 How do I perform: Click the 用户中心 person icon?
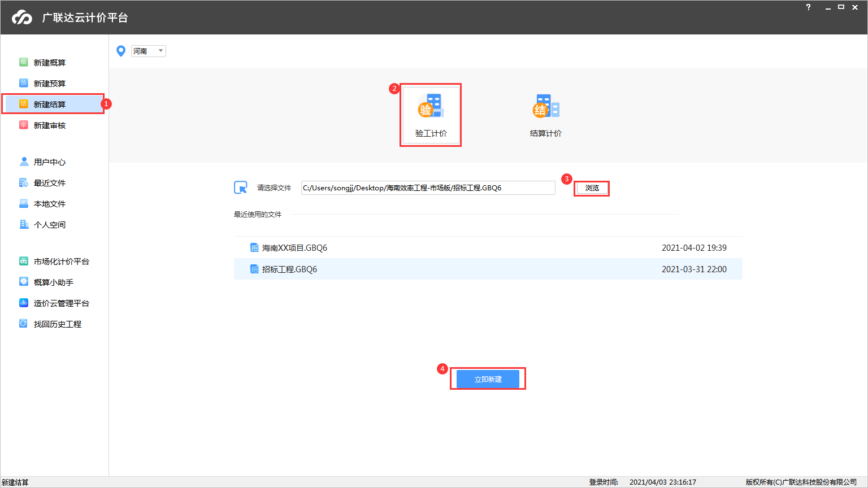[24, 162]
